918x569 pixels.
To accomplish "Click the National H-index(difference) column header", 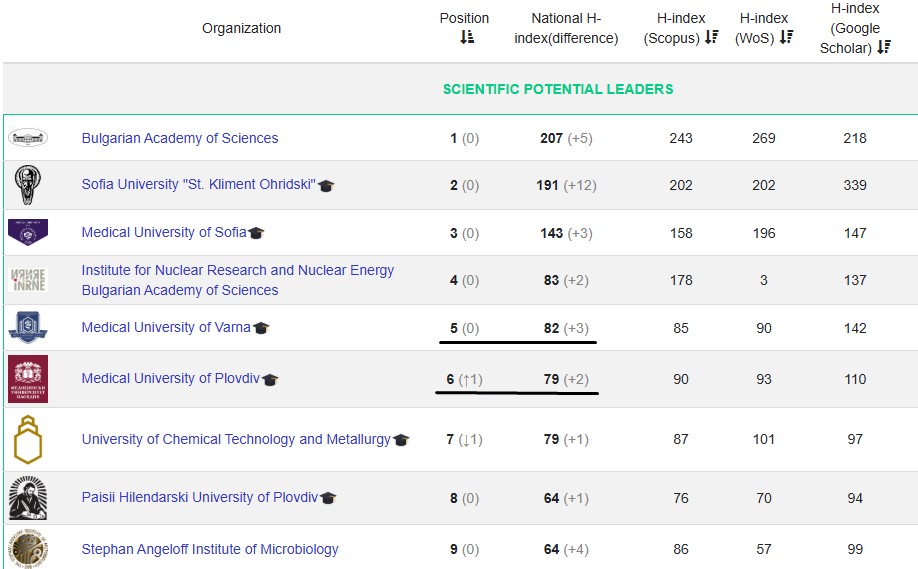I will click(x=566, y=28).
